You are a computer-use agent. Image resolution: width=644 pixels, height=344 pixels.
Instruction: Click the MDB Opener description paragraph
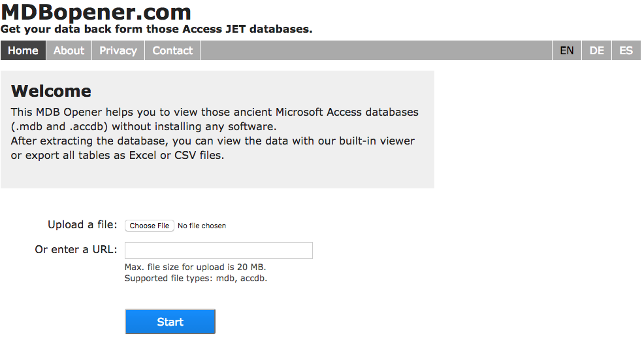tap(214, 133)
